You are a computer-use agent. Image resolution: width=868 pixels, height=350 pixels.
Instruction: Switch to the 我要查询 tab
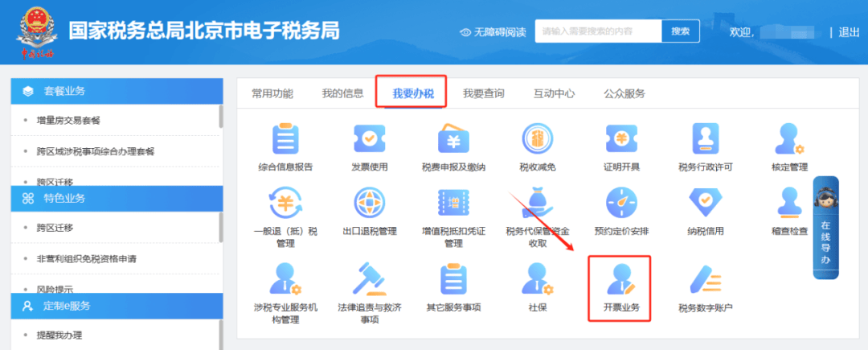pyautogui.click(x=483, y=93)
